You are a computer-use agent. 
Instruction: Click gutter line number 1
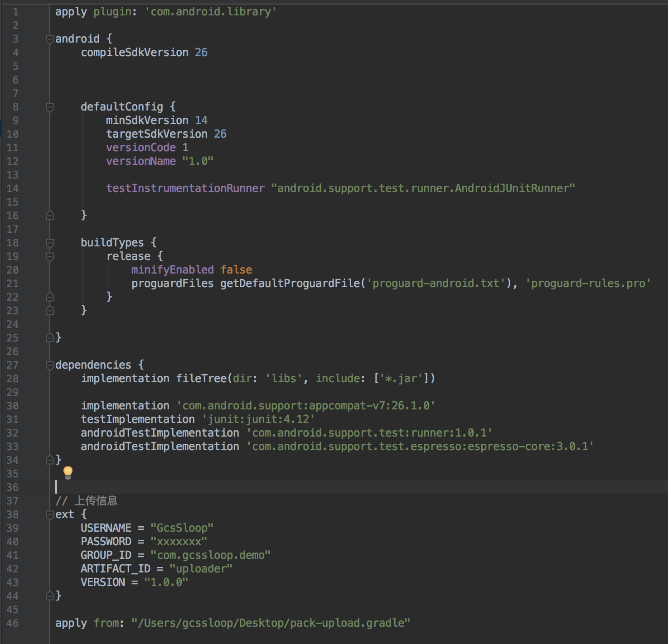pyautogui.click(x=15, y=12)
